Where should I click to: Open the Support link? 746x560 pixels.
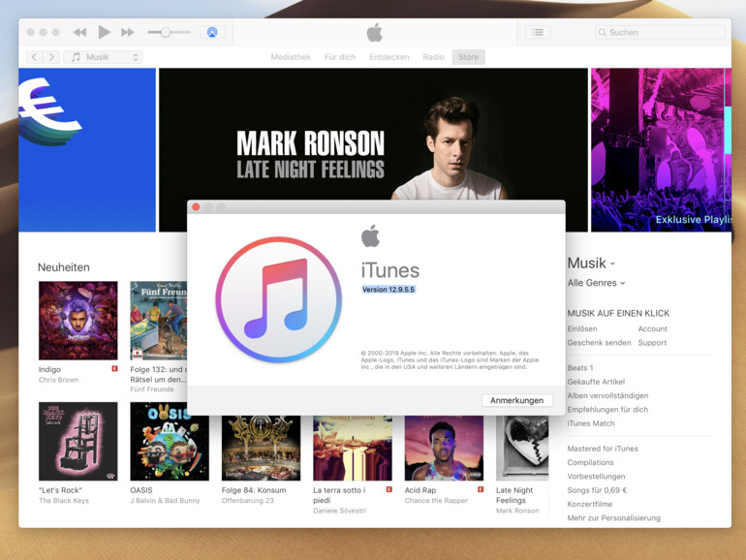point(652,343)
